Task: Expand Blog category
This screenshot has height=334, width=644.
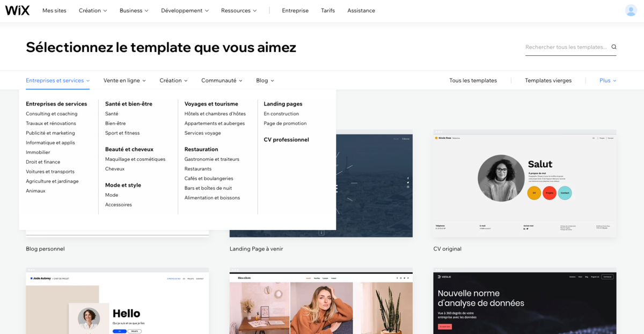Action: click(265, 80)
